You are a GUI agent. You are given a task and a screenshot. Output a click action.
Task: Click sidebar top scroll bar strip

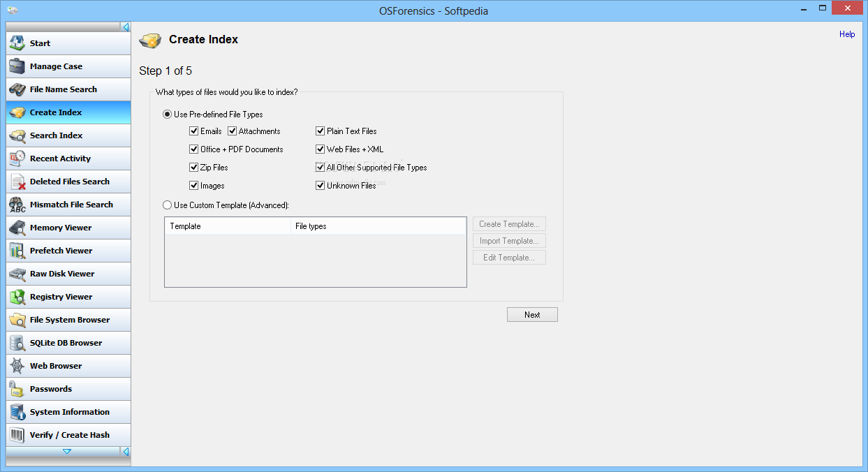pyautogui.click(x=63, y=27)
